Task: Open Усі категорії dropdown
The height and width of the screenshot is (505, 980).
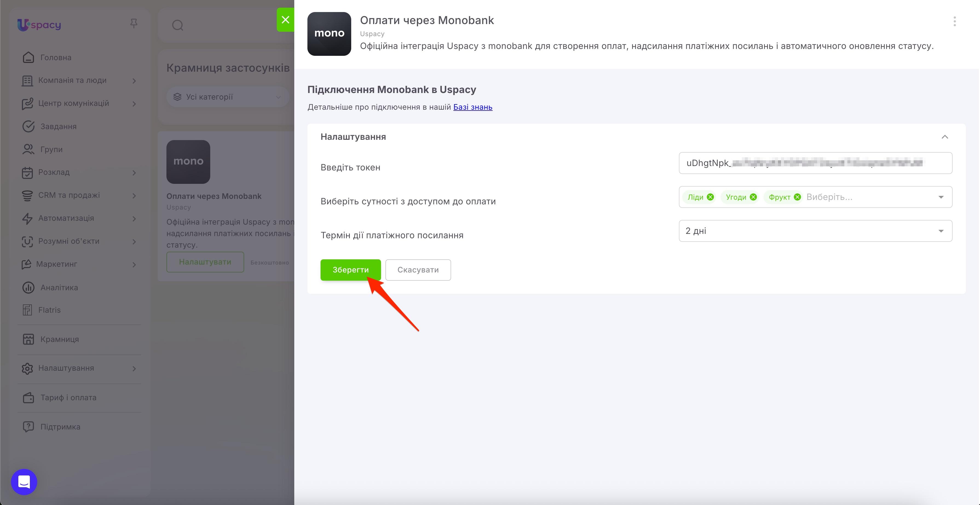Action: (x=227, y=97)
